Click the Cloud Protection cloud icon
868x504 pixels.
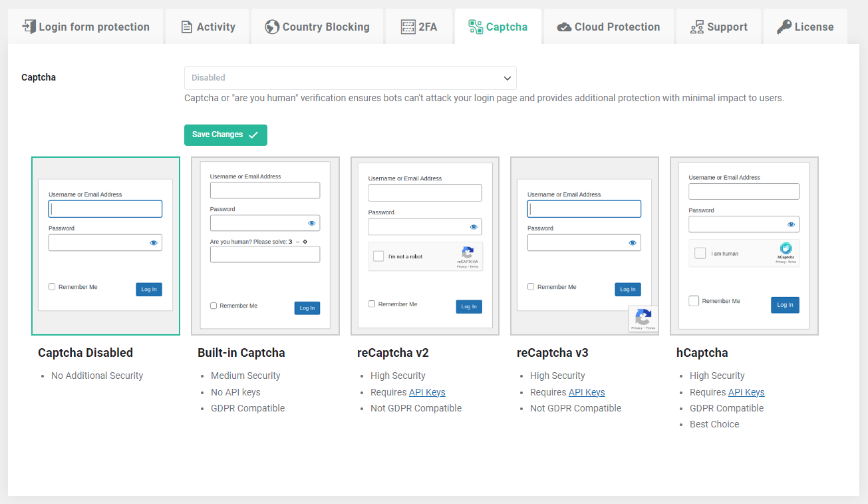coord(564,27)
